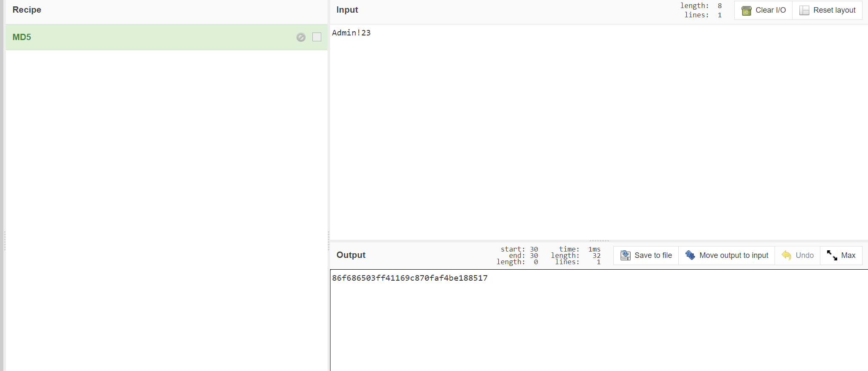Image resolution: width=868 pixels, height=371 pixels.
Task: Grab the divider between Input and Output
Action: coord(599,241)
